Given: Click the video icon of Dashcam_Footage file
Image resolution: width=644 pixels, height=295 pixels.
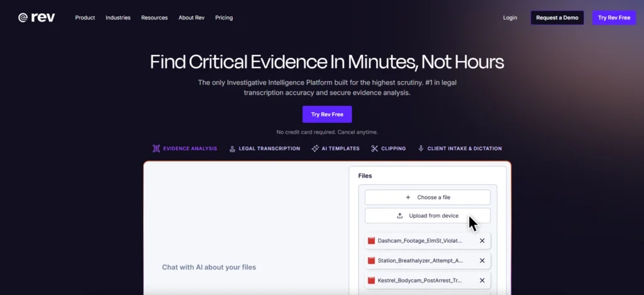Looking at the screenshot, I should click(x=371, y=241).
